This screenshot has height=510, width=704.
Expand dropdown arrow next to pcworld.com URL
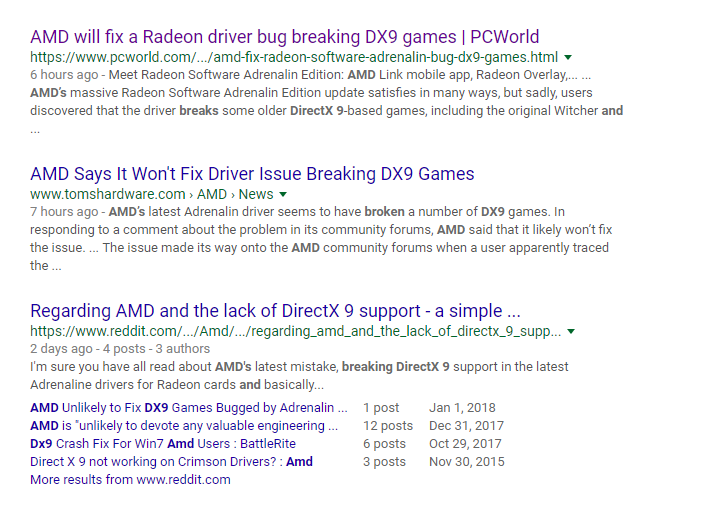coord(568,57)
